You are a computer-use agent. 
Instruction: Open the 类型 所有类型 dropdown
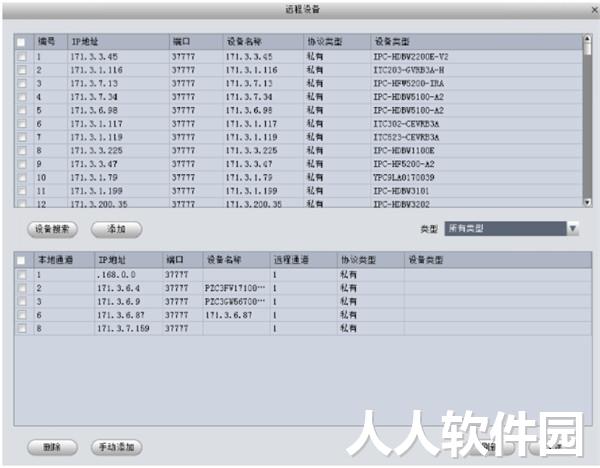click(x=511, y=229)
